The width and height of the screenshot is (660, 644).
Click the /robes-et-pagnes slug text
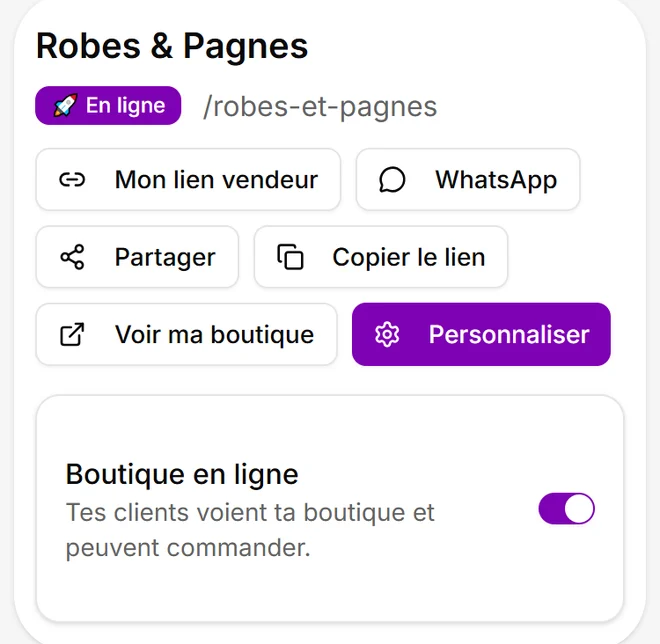click(320, 107)
